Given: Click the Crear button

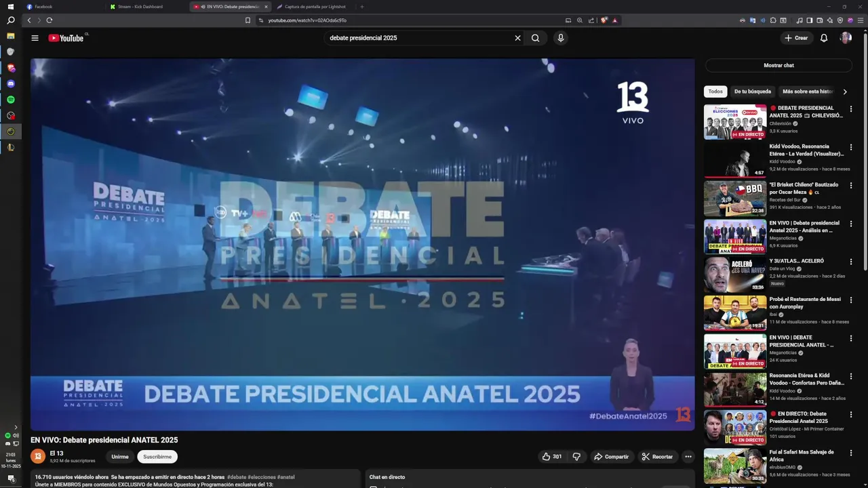Looking at the screenshot, I should tap(796, 38).
